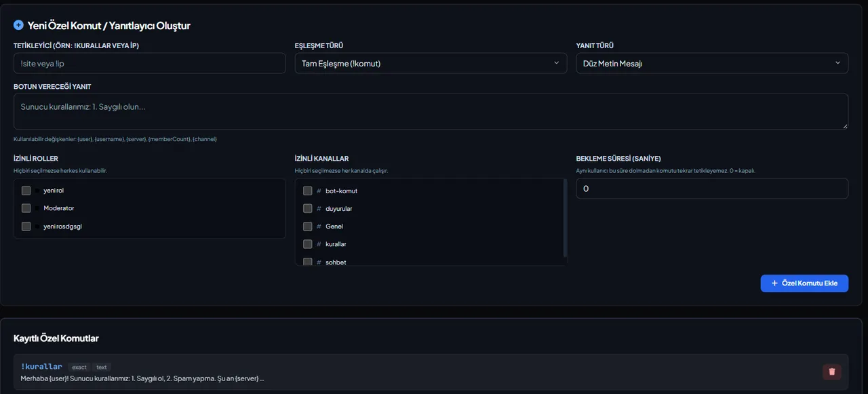Click the Özel Komutu Ekle button
The image size is (868, 394).
pos(804,283)
